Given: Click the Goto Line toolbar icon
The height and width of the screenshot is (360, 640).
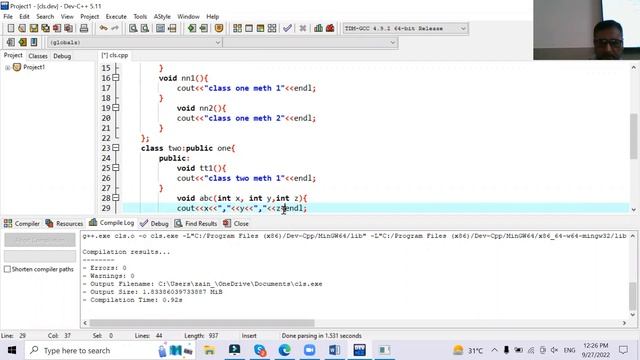Looking at the screenshot, I should [x=172, y=28].
